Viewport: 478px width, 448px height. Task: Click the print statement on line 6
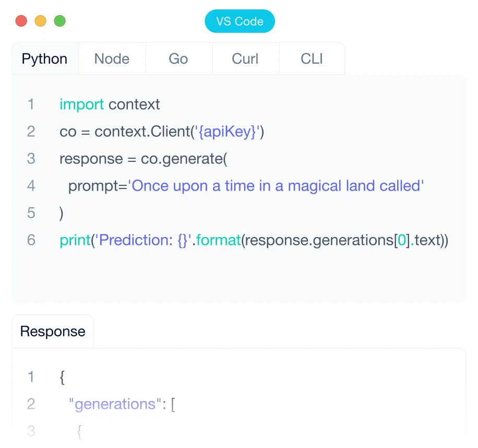coord(254,240)
